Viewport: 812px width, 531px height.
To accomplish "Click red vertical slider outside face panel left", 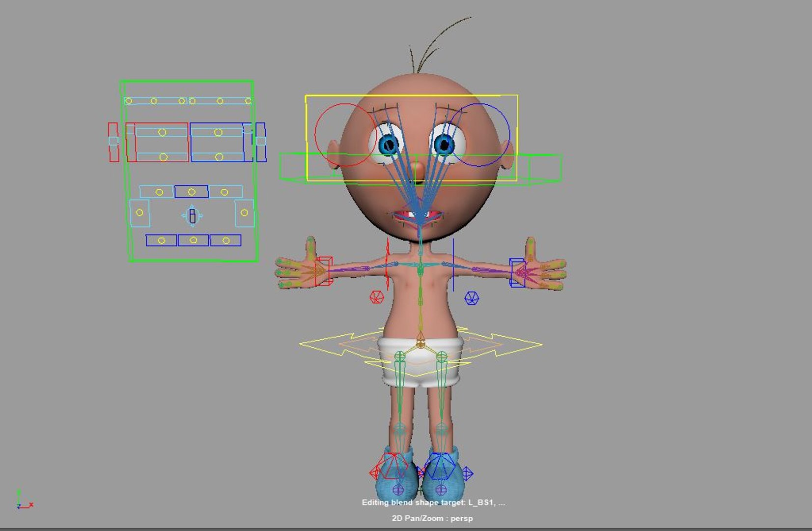I will point(113,142).
